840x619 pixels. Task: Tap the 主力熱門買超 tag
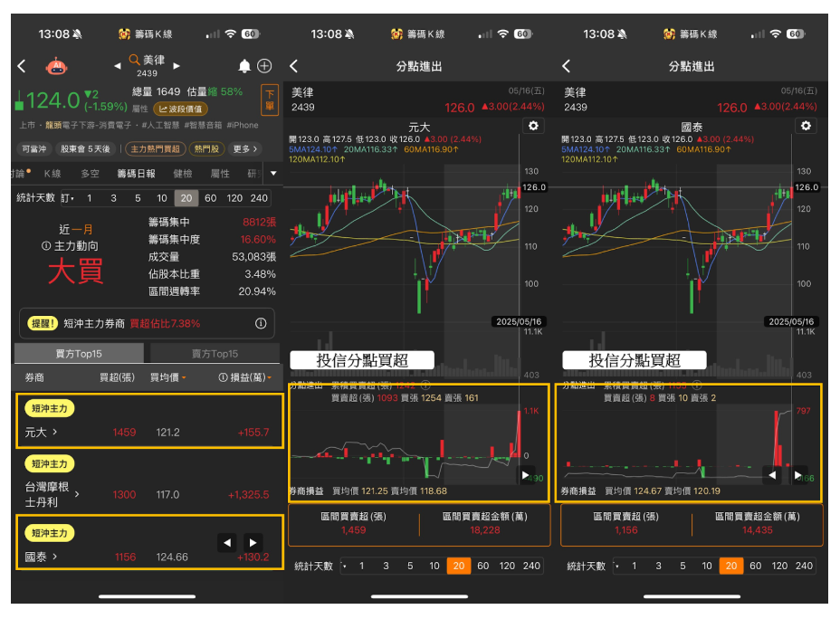[156, 148]
